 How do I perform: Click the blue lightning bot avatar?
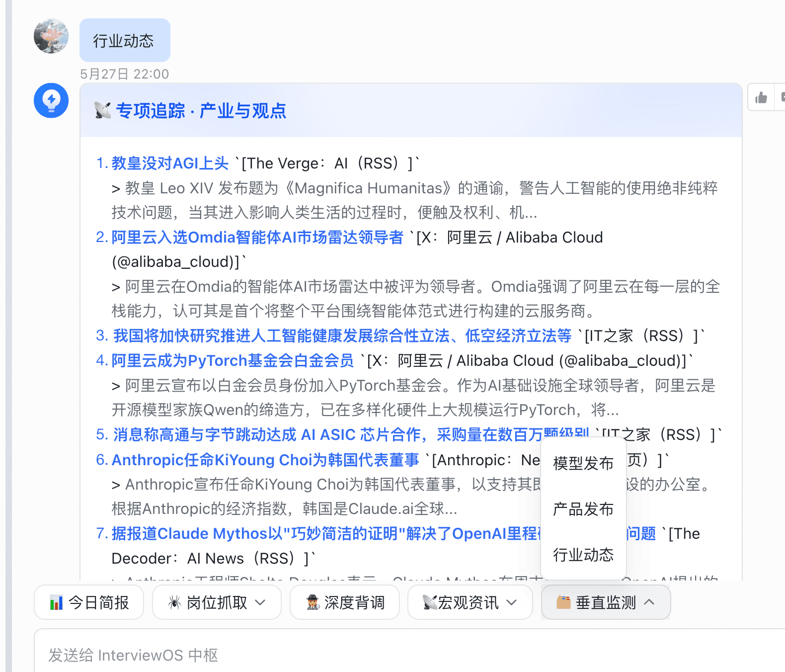[x=51, y=100]
